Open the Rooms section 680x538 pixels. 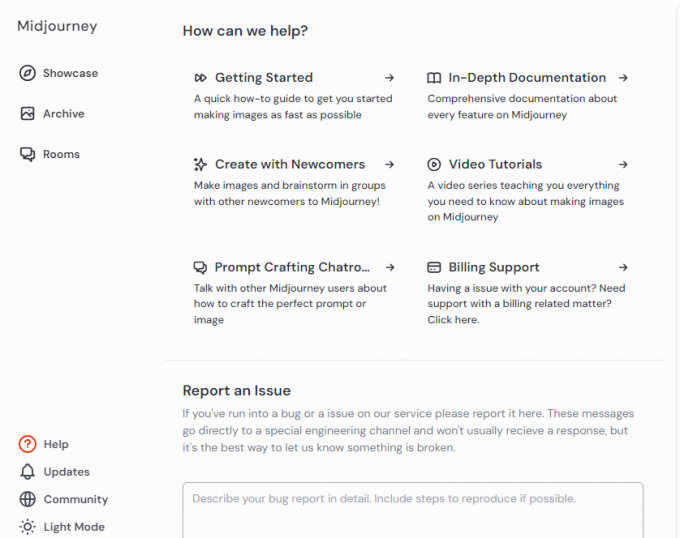[61, 154]
